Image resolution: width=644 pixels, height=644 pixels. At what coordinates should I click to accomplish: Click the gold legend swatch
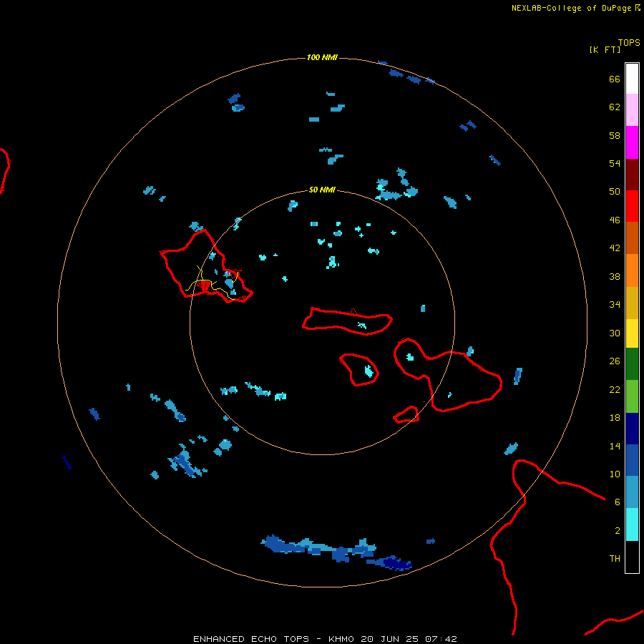coord(632,303)
